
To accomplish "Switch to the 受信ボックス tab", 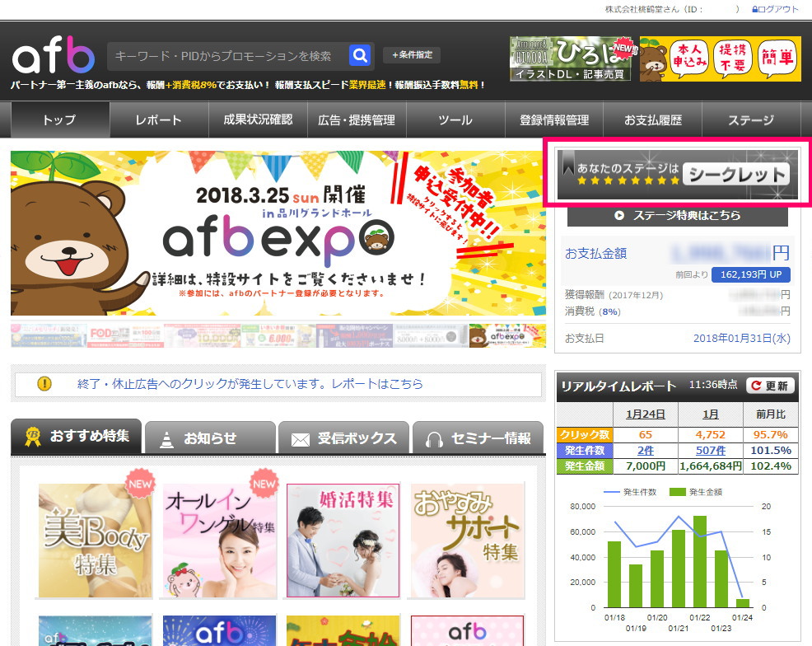I will 344,438.
